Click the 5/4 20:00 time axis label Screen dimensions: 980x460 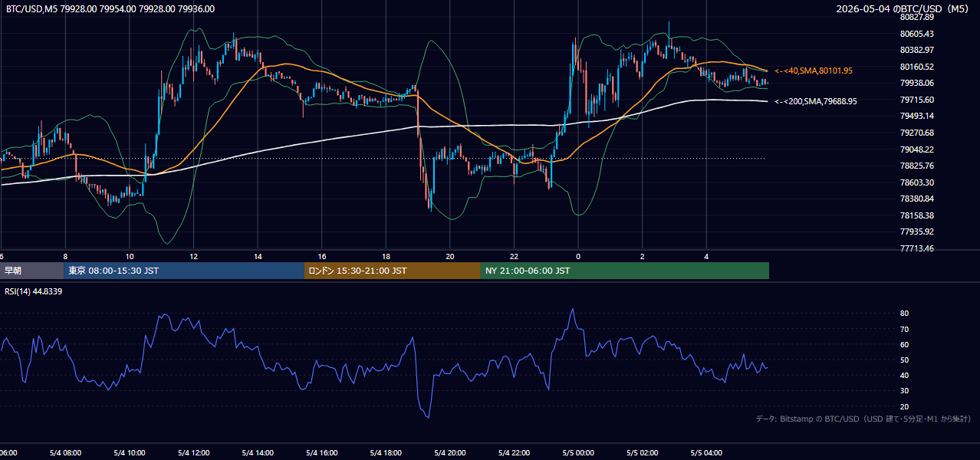(450, 453)
